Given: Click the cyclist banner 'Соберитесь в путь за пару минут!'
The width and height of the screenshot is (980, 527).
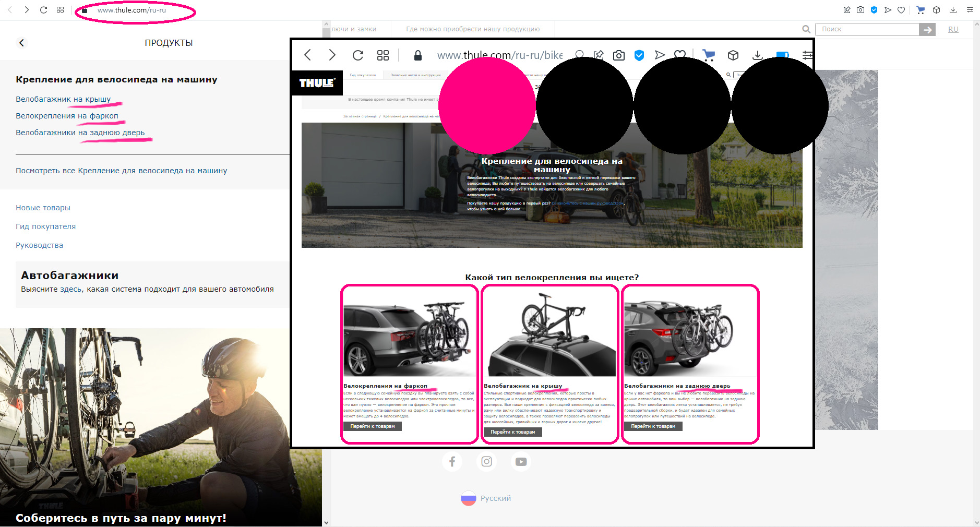Looking at the screenshot, I should click(x=161, y=427).
